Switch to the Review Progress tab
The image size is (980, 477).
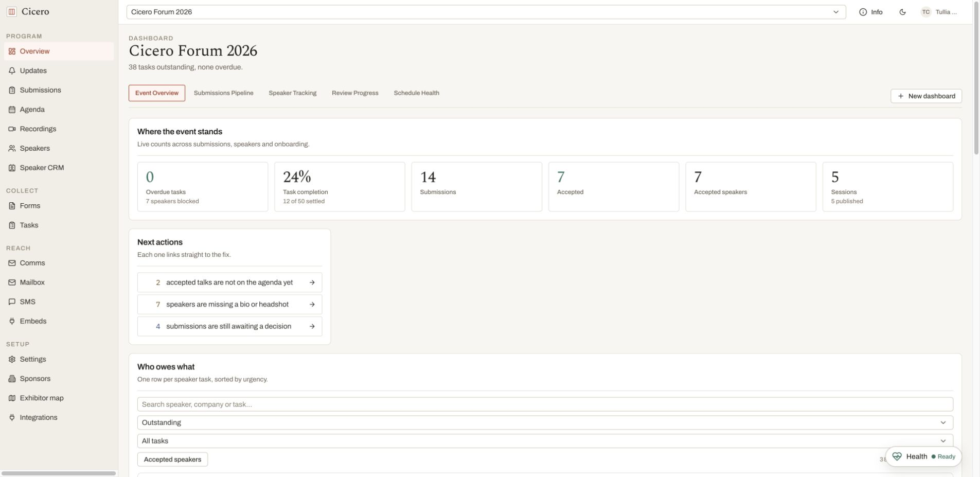click(355, 93)
